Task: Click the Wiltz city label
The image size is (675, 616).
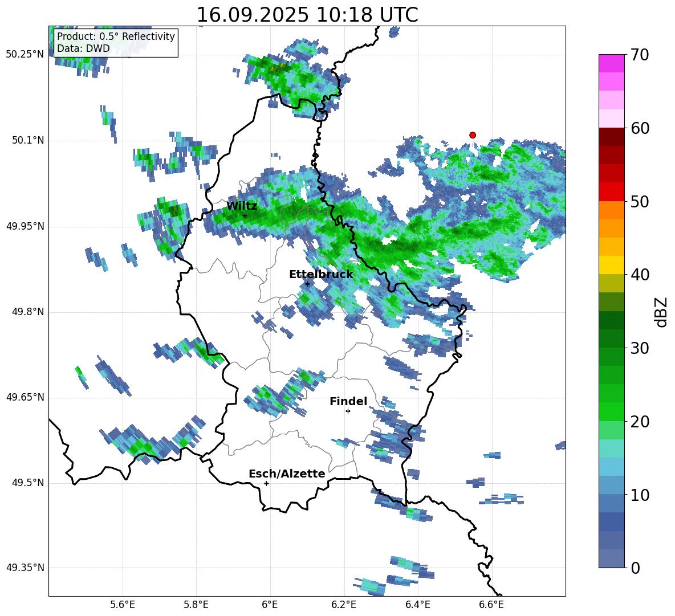Action: point(242,206)
